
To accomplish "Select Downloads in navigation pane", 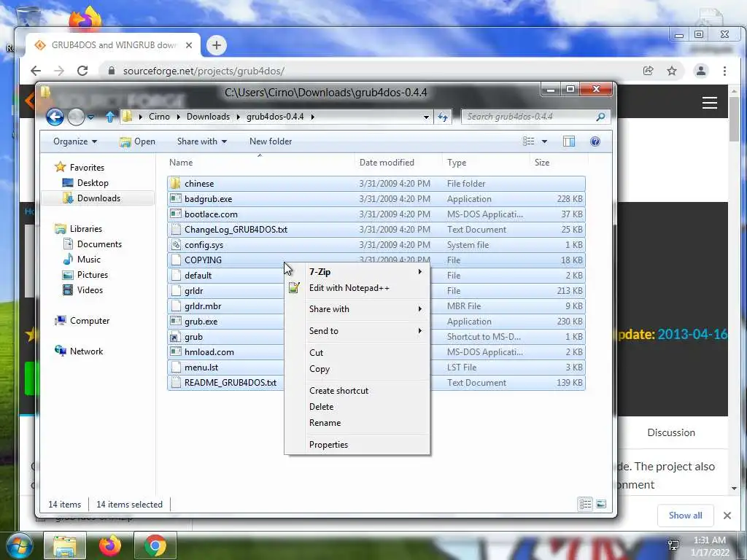I will (98, 198).
